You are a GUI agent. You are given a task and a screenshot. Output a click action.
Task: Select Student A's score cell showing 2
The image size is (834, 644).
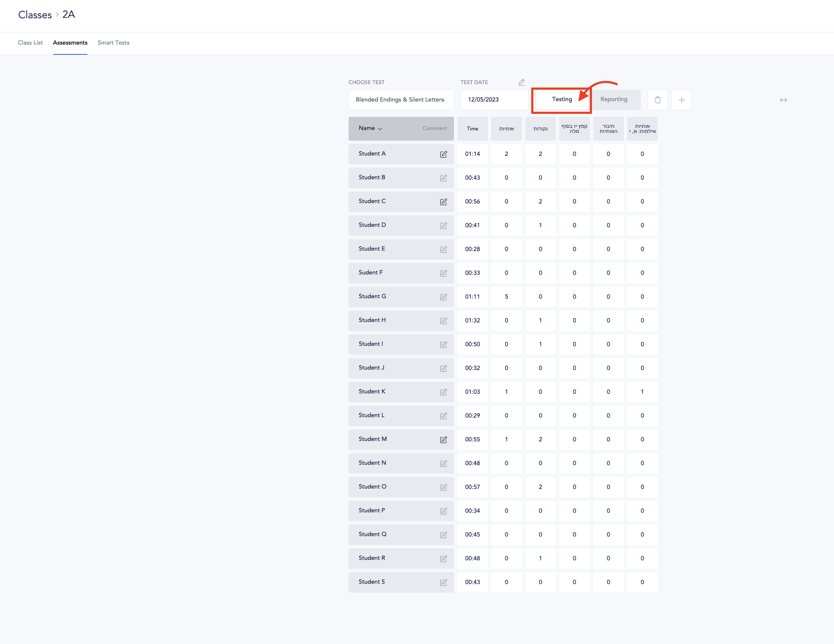tap(506, 154)
